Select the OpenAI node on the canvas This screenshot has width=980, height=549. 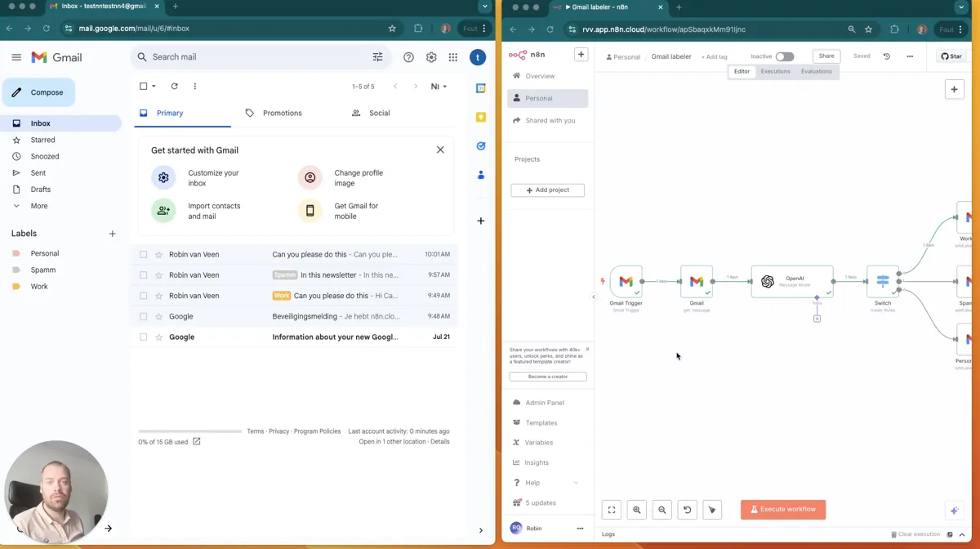point(792,281)
